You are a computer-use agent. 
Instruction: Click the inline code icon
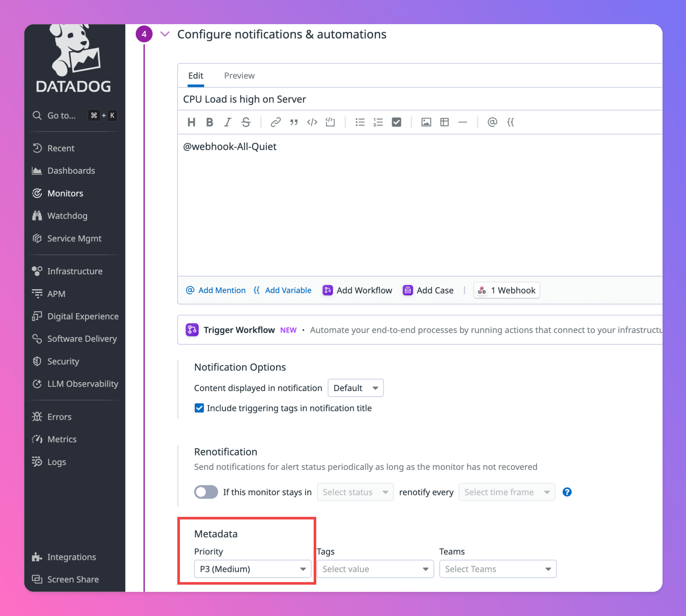[x=312, y=122]
